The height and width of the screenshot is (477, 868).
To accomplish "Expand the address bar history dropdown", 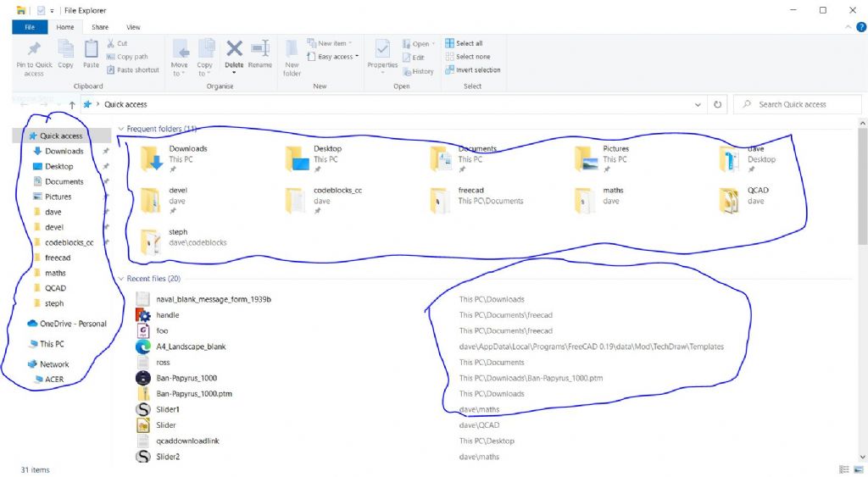I will tap(698, 104).
